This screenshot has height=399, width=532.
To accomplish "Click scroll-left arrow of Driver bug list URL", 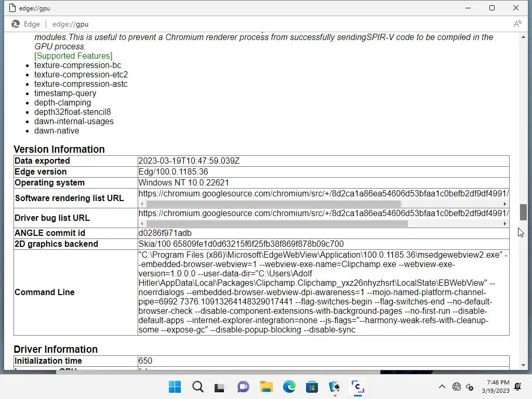I will pos(142,223).
